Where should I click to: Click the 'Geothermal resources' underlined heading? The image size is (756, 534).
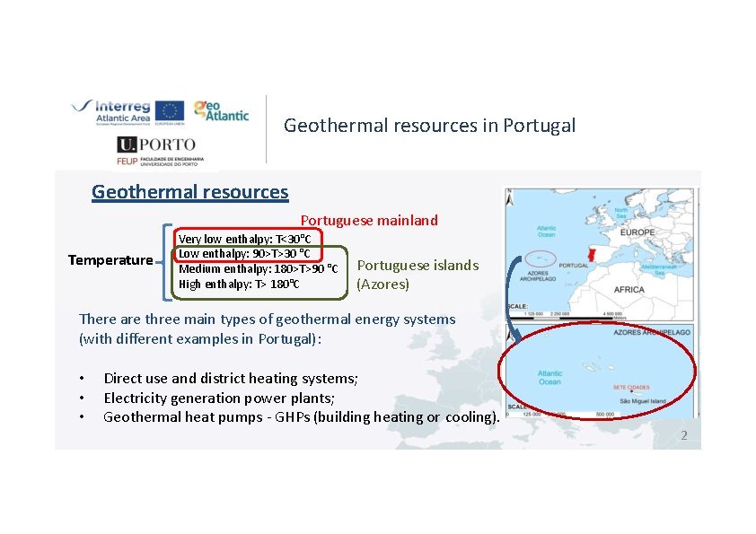click(190, 192)
